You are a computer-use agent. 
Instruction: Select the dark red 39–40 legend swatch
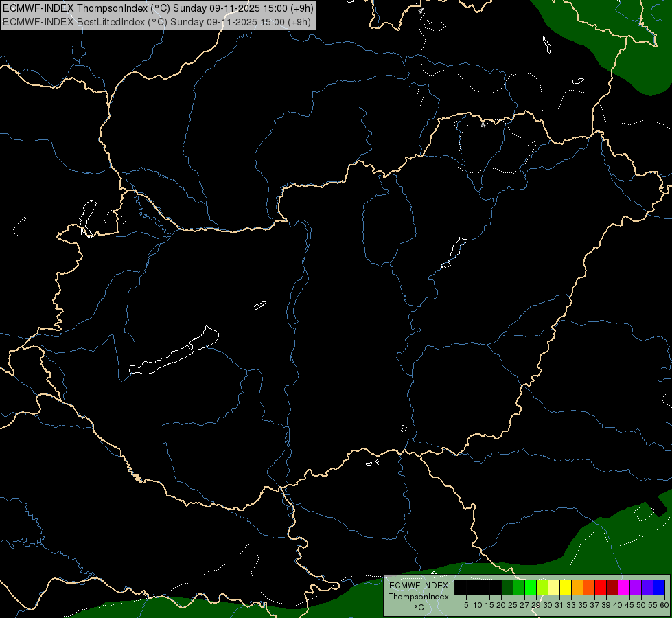click(x=612, y=587)
